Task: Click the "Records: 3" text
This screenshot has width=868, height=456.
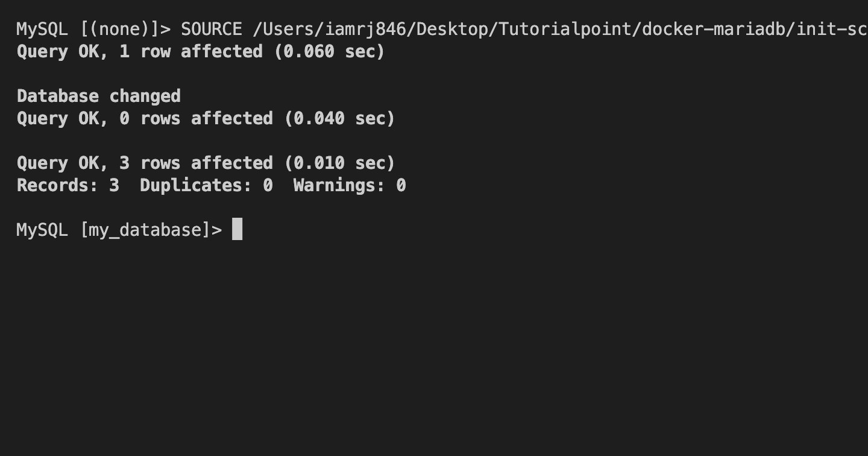Action: [68, 186]
